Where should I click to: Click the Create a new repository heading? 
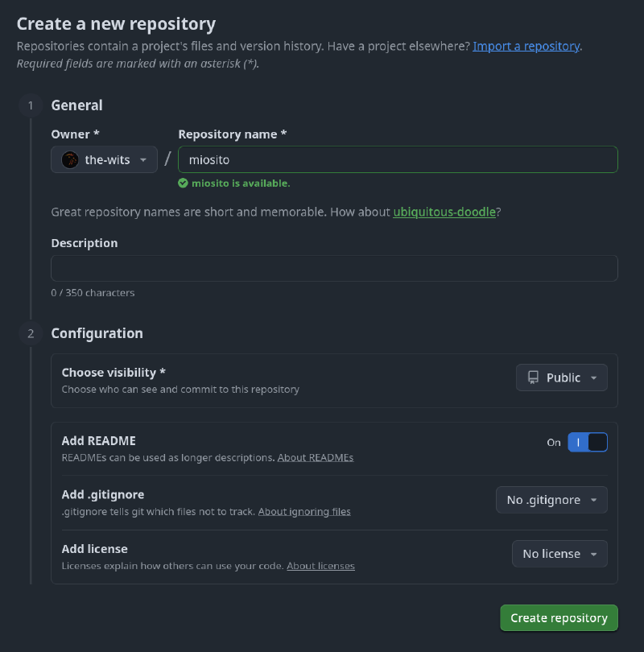116,23
